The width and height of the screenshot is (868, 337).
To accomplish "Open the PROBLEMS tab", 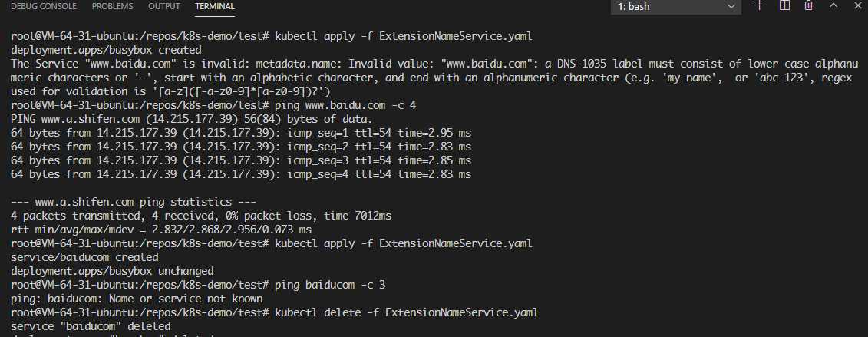I will tap(112, 7).
